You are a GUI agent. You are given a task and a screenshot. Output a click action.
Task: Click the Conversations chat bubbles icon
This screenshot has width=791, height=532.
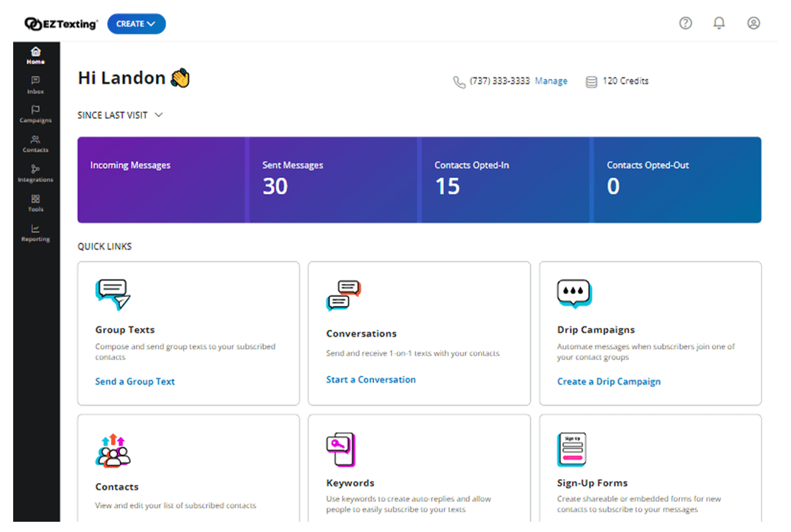click(x=343, y=296)
